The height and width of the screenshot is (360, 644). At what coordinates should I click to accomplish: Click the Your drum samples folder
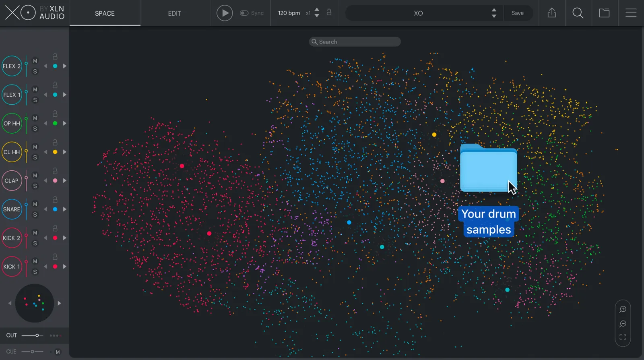click(489, 168)
